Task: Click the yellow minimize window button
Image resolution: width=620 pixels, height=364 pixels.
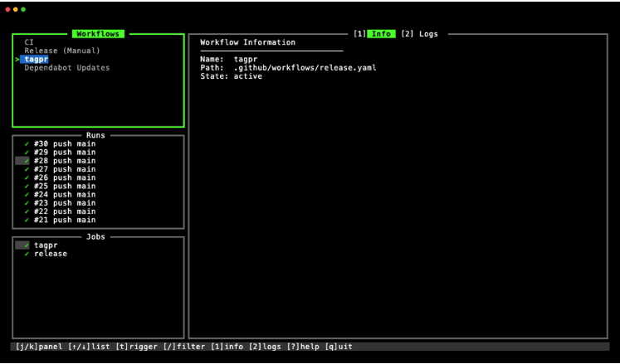Action: coord(16,9)
